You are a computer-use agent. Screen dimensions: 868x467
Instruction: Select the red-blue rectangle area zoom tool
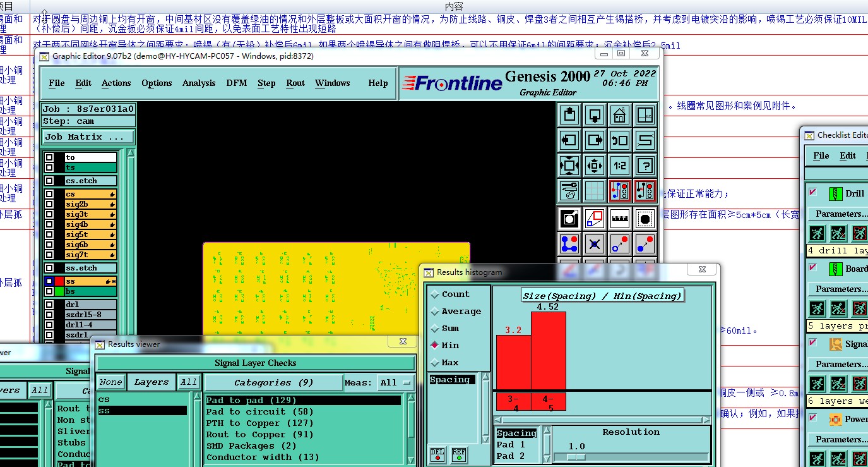pos(595,219)
